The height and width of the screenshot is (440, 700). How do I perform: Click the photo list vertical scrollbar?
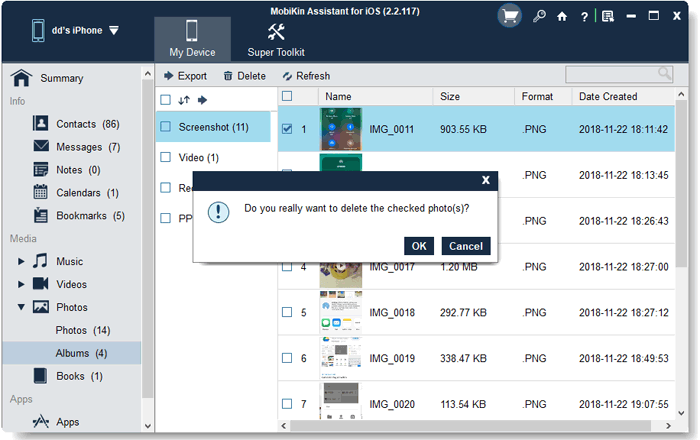pyautogui.click(x=681, y=183)
